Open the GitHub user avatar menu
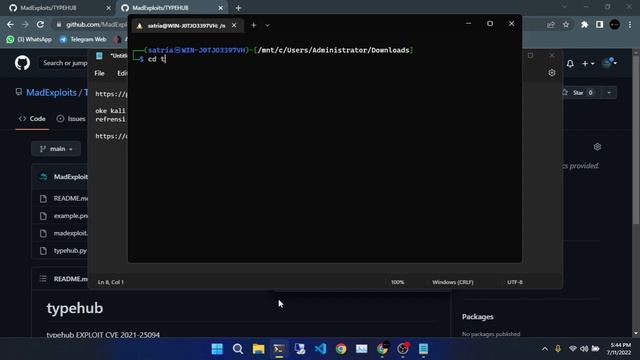 (x=609, y=62)
